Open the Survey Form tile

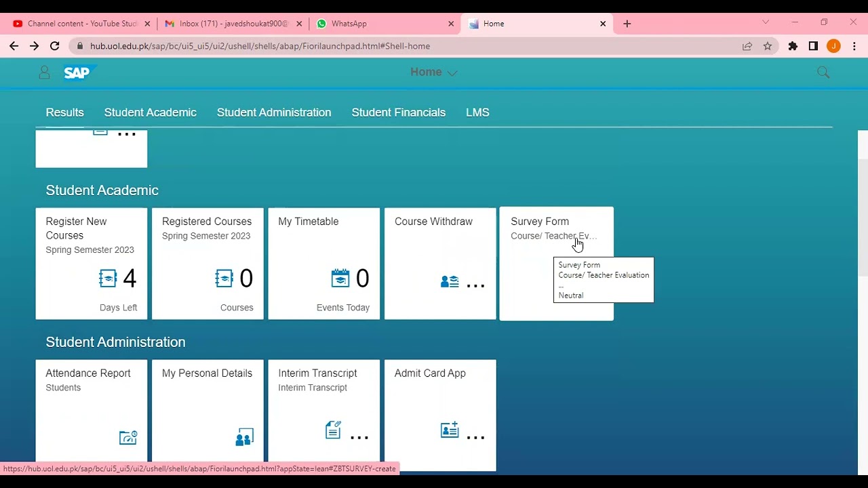(557, 264)
